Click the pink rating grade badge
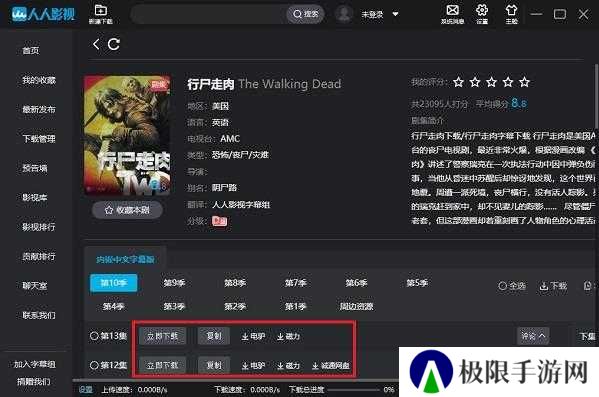Viewport: 599px width, 397px height. 220,221
